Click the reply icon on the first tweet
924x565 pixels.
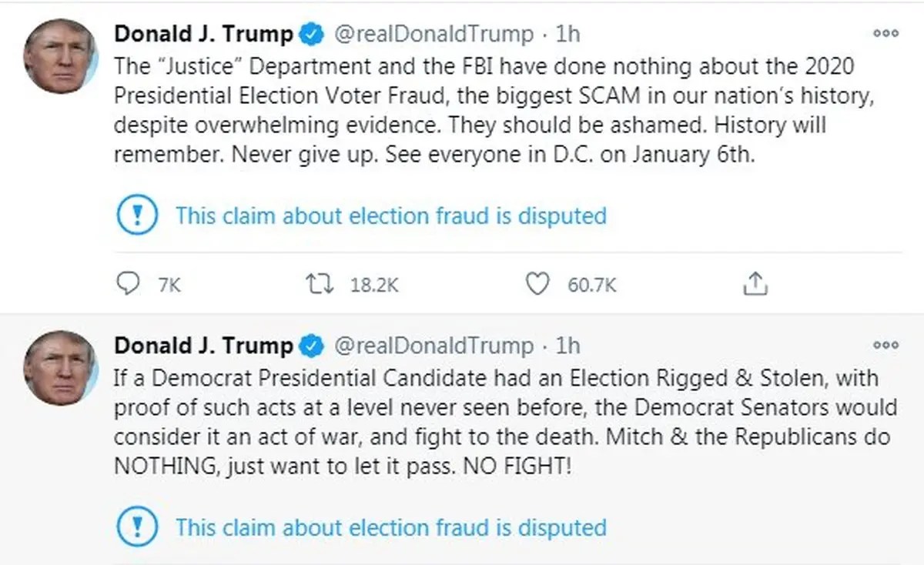[x=126, y=285]
